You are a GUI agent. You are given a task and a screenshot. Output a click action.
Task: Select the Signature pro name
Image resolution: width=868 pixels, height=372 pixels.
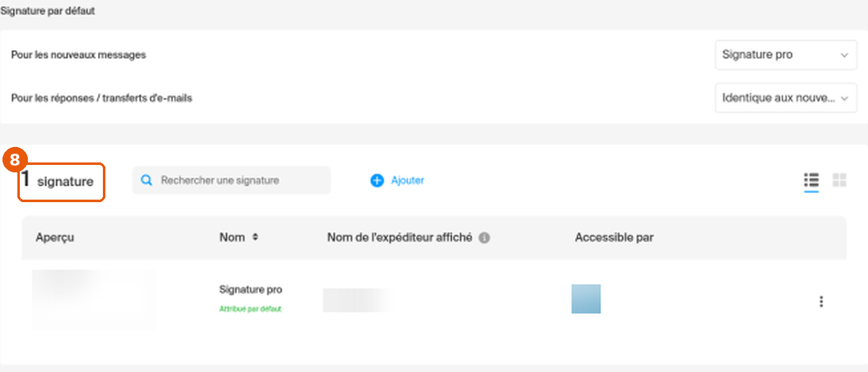click(x=250, y=290)
